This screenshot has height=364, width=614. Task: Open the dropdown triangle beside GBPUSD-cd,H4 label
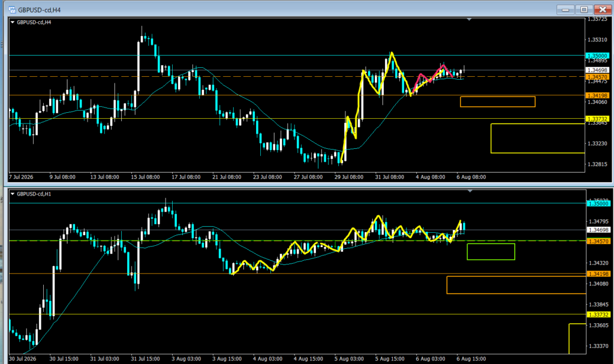[x=13, y=22]
